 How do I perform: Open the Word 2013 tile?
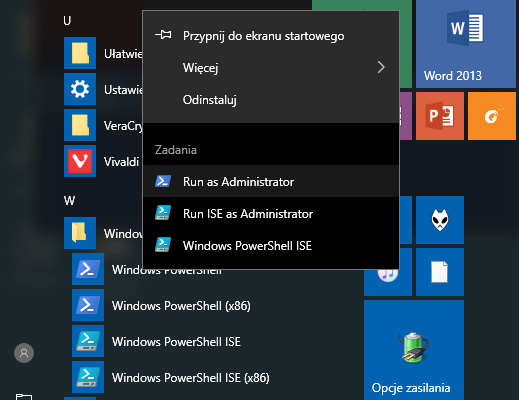pyautogui.click(x=466, y=44)
